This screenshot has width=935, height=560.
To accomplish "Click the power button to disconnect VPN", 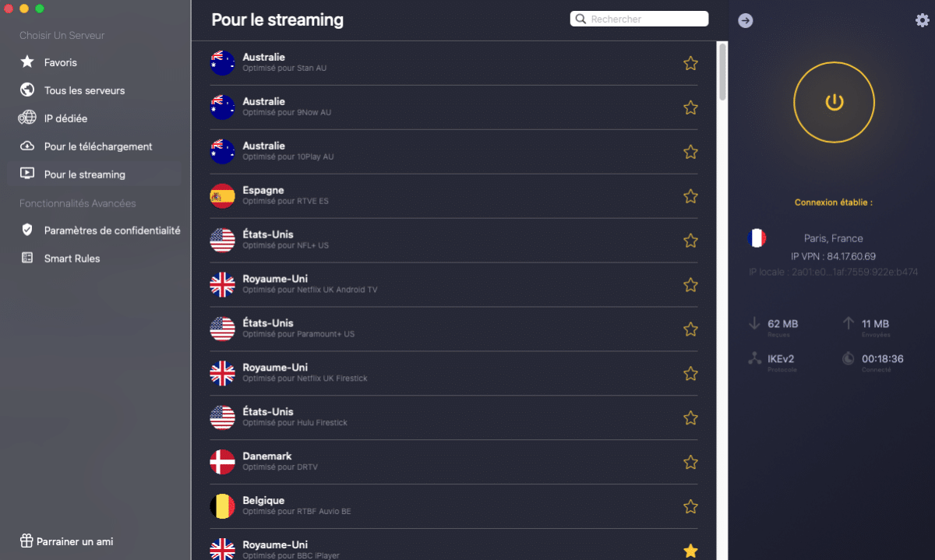I will coord(834,102).
